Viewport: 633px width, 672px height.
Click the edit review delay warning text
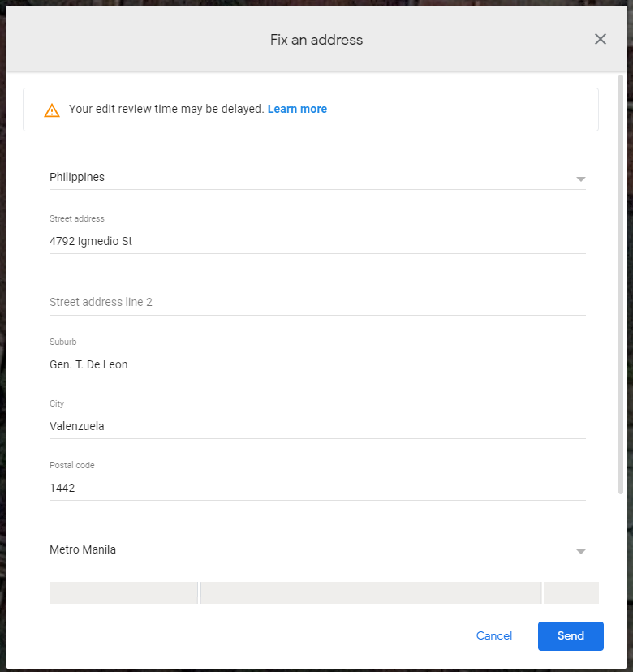pos(166,109)
